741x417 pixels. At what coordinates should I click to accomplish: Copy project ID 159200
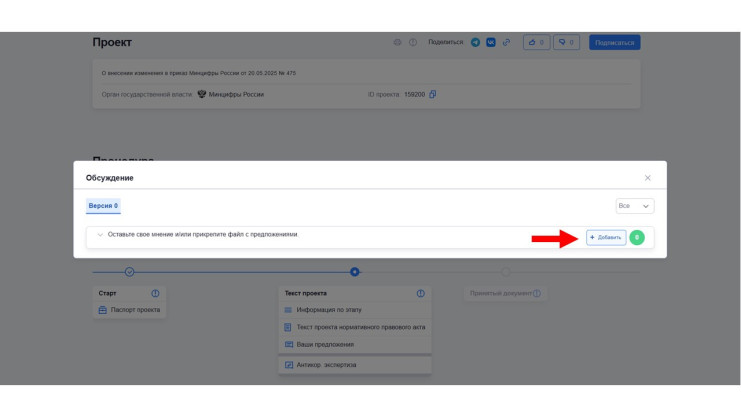tap(433, 94)
